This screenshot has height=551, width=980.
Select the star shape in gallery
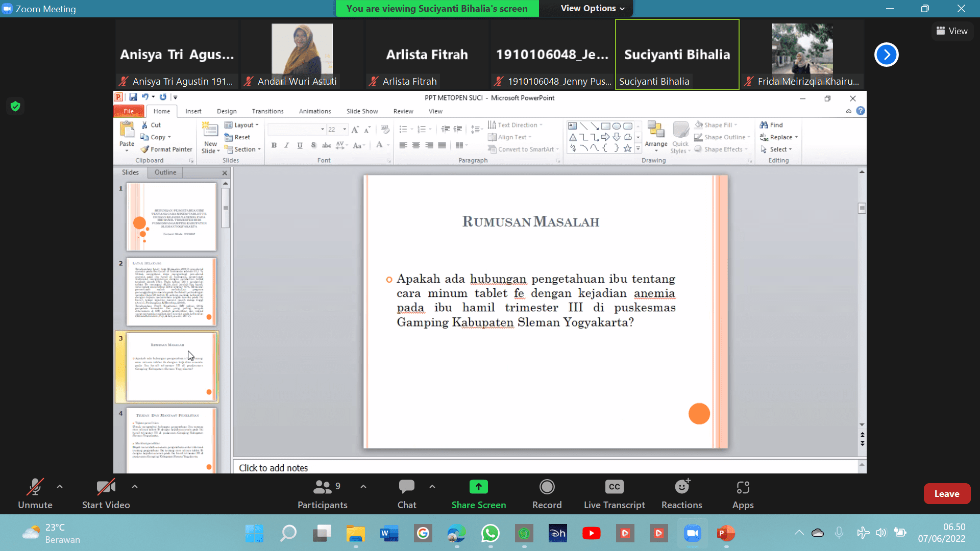[627, 148]
